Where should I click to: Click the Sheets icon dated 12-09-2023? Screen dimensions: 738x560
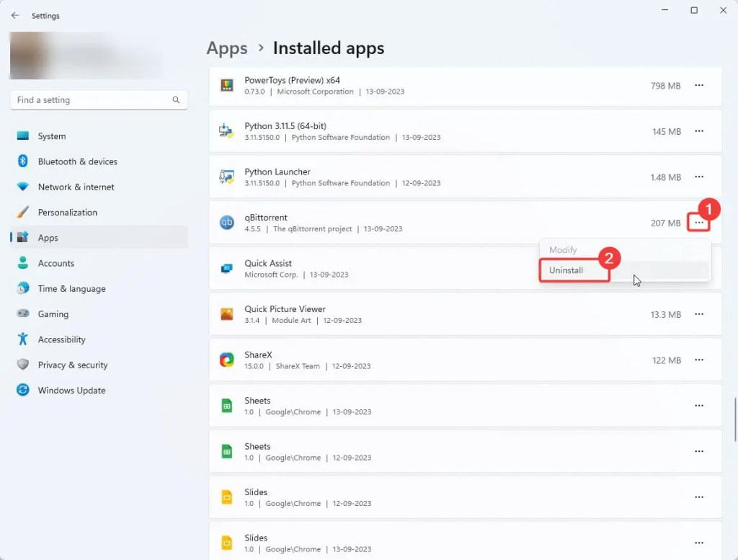coord(227,451)
